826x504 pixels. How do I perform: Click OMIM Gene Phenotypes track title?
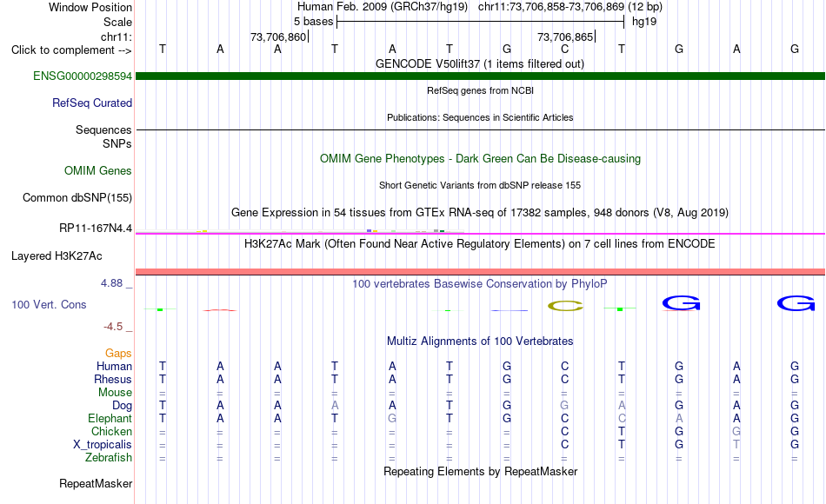click(480, 158)
